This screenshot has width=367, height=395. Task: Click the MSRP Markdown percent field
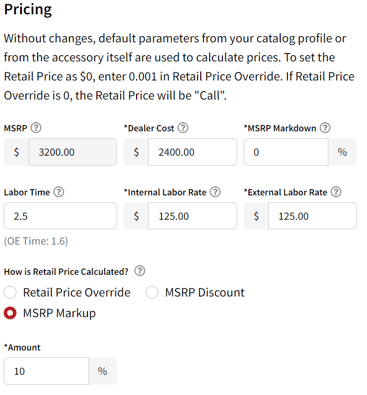pyautogui.click(x=286, y=152)
